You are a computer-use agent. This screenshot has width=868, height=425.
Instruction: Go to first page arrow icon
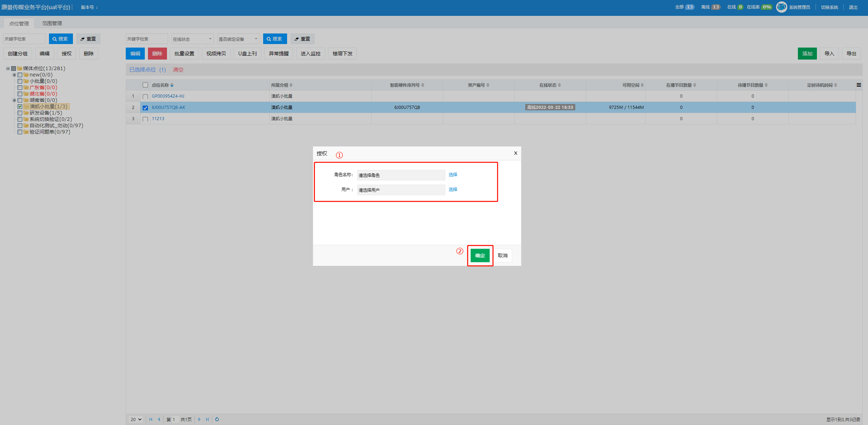click(151, 419)
